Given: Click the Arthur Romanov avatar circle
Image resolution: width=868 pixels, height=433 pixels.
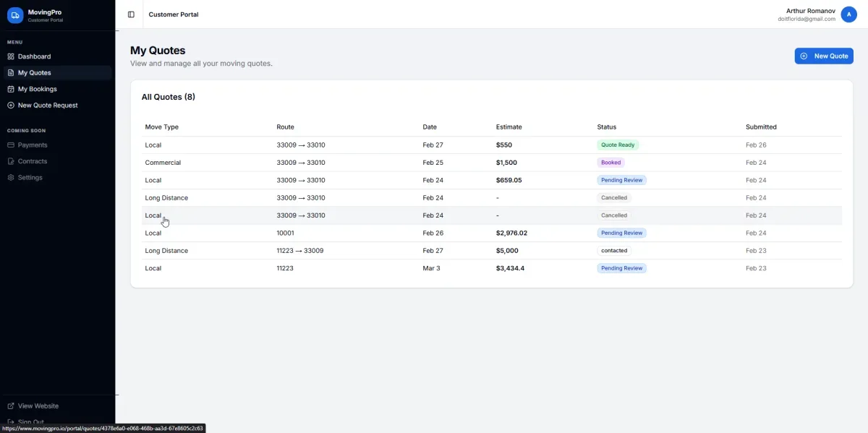Looking at the screenshot, I should coord(848,14).
